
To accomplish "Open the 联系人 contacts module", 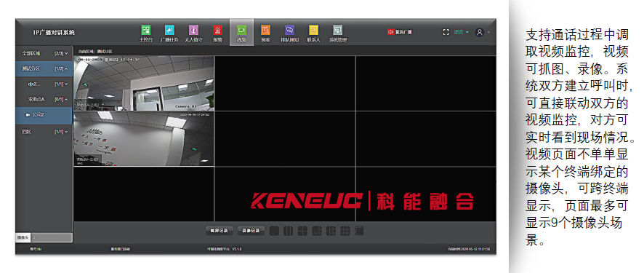I will point(313,33).
